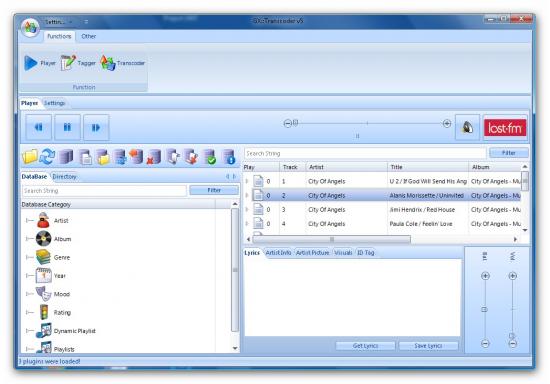Expand the Artist category tree node
550x384 pixels.
27,221
